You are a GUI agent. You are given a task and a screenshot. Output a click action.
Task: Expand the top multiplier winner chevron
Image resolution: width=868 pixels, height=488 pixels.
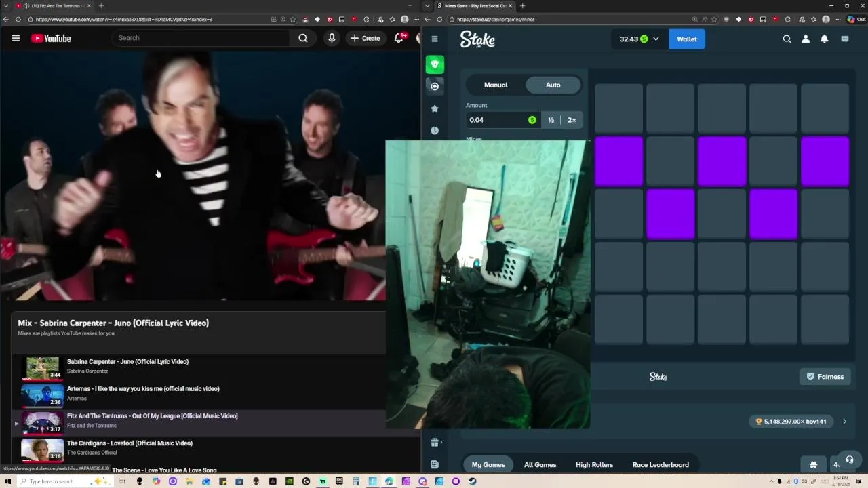click(x=844, y=422)
